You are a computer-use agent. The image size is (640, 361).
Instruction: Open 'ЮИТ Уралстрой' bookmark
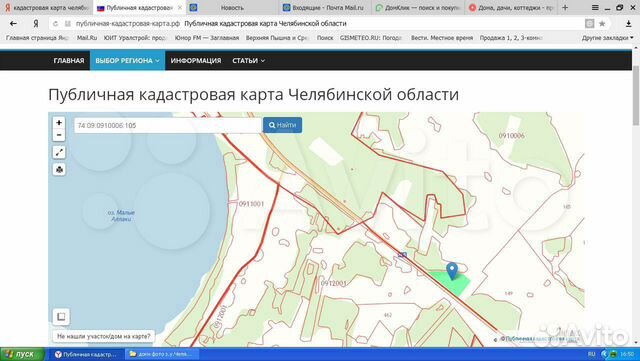pyautogui.click(x=135, y=38)
